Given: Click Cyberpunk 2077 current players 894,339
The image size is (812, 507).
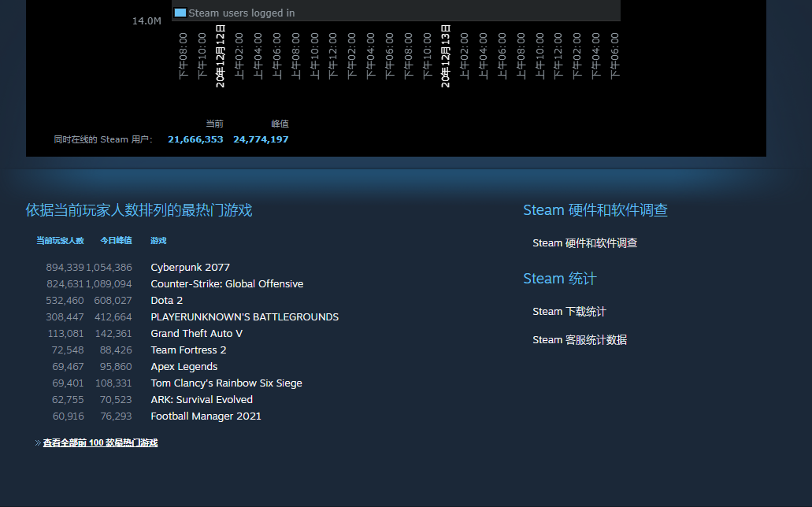Looking at the screenshot, I should [65, 267].
